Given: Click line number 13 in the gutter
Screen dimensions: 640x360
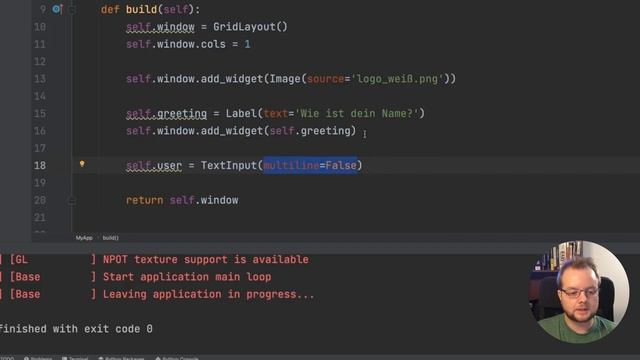Looking at the screenshot, I should [40, 79].
